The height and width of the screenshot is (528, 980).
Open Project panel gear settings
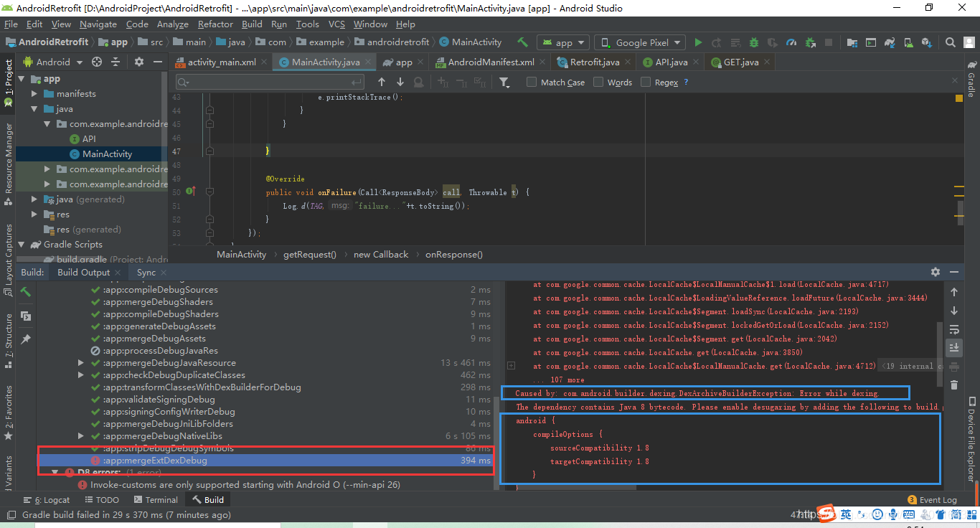coord(139,62)
